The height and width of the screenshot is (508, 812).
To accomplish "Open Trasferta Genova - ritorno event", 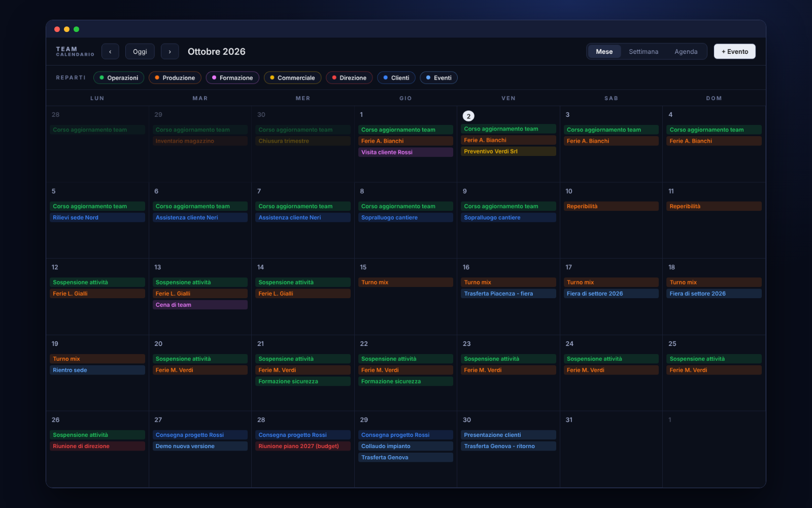I will 509,446.
